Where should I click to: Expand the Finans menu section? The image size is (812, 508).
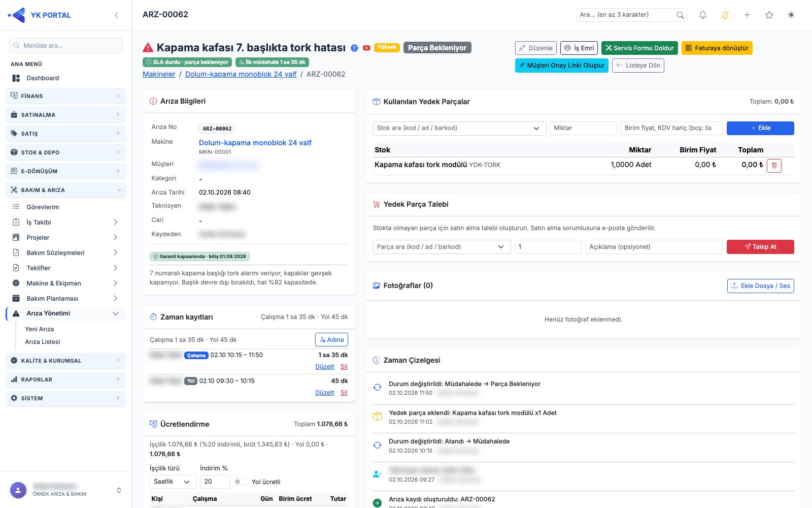(x=66, y=96)
